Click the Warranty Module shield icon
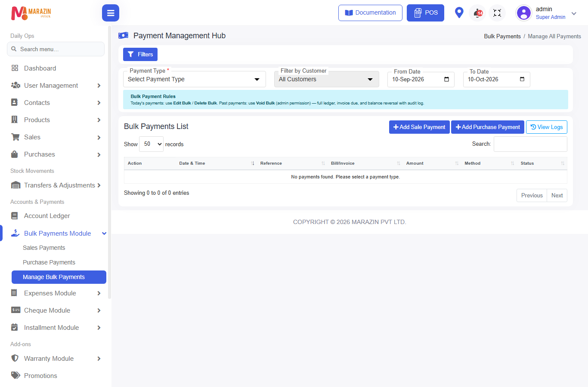 15,358
